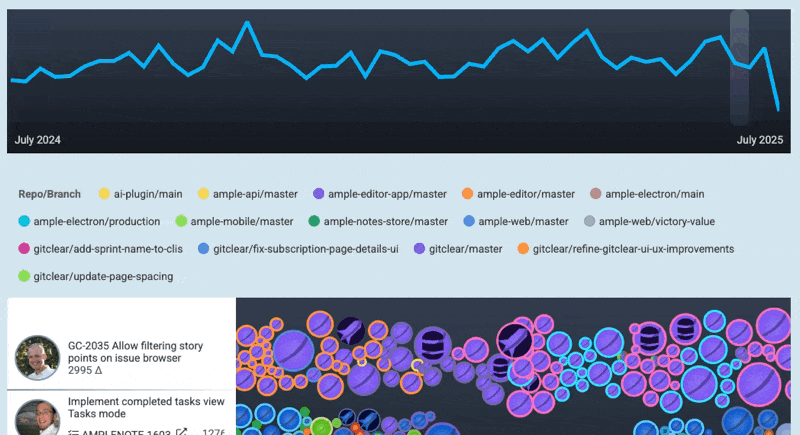Viewport: 800px width, 435px height.
Task: Toggle ample-electron/production in the legend
Action: click(x=89, y=221)
